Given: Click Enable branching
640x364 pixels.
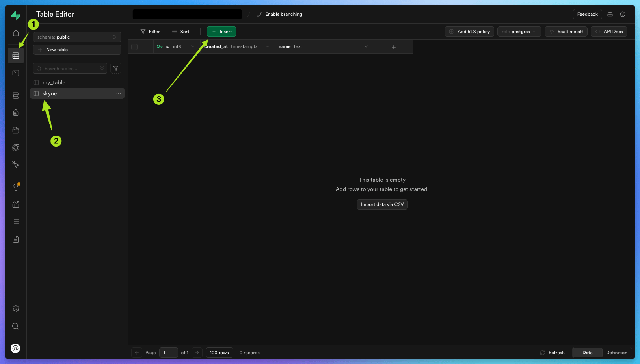Looking at the screenshot, I should (x=279, y=14).
